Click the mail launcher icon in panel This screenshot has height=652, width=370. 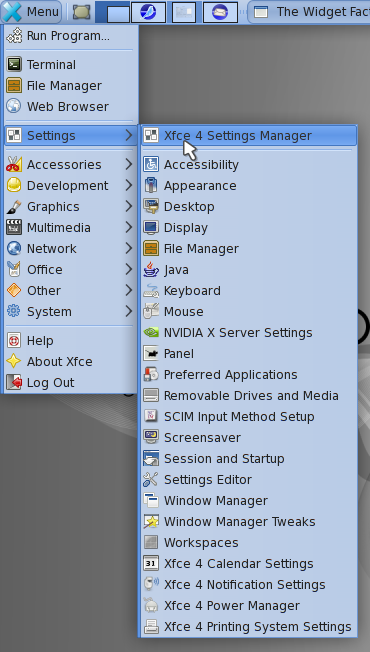[x=220, y=12]
